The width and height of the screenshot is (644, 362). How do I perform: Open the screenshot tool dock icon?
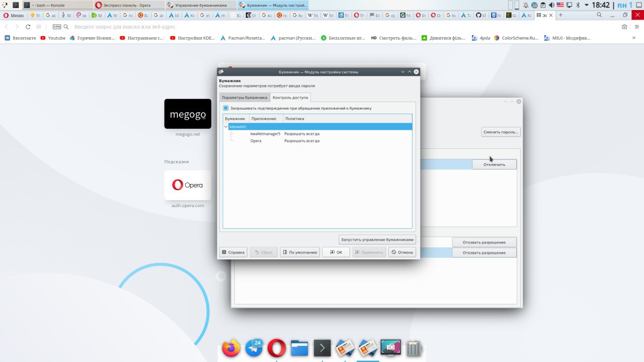pyautogui.click(x=390, y=348)
